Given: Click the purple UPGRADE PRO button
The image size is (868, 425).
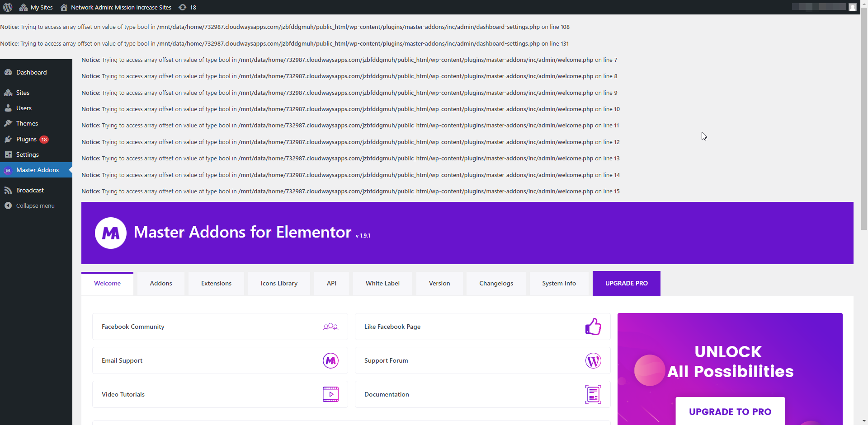Looking at the screenshot, I should tap(626, 283).
